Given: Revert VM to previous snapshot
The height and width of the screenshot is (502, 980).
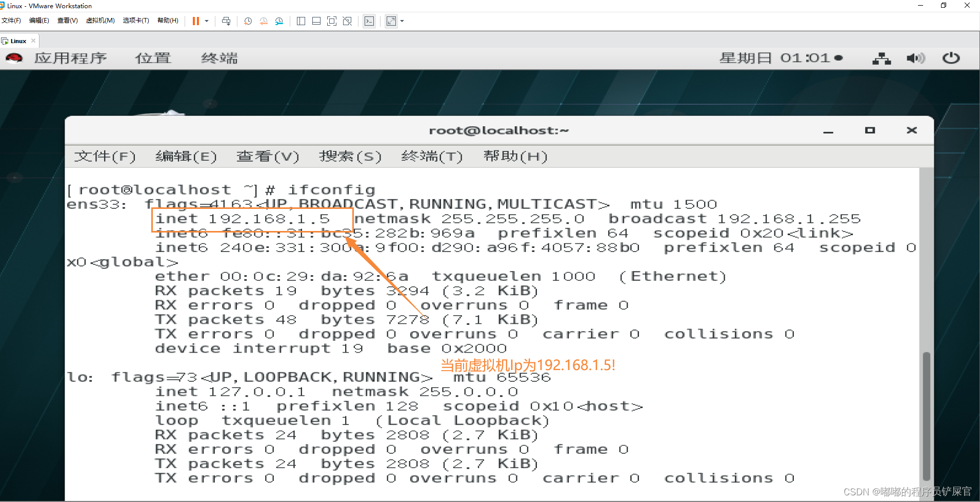Looking at the screenshot, I should [x=264, y=21].
